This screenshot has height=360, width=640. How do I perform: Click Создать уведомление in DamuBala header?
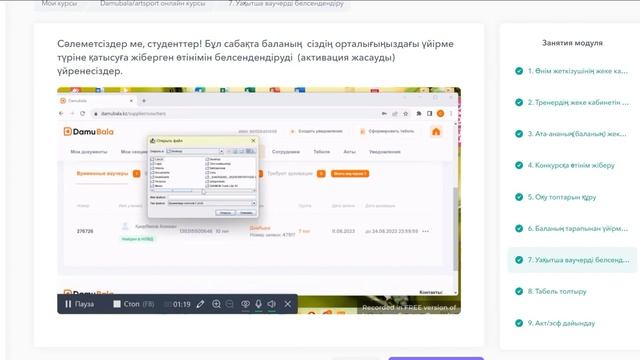pyautogui.click(x=317, y=131)
